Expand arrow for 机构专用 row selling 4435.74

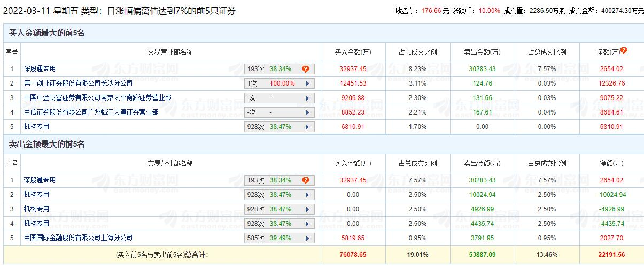307,224
